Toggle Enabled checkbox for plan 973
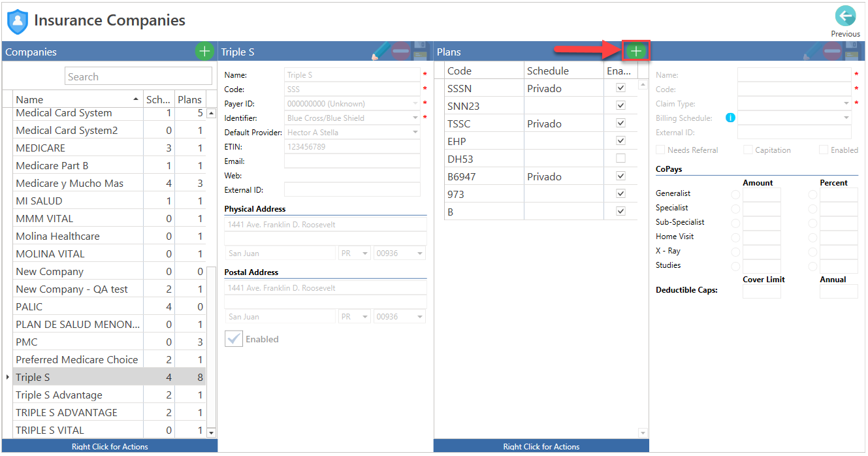The width and height of the screenshot is (868, 456). point(621,193)
